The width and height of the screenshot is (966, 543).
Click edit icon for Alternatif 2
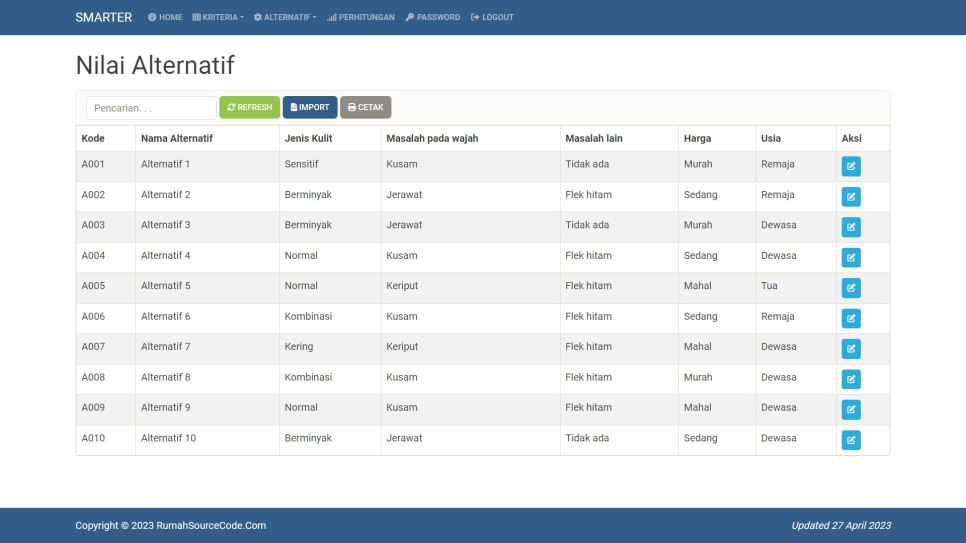pyautogui.click(x=851, y=197)
